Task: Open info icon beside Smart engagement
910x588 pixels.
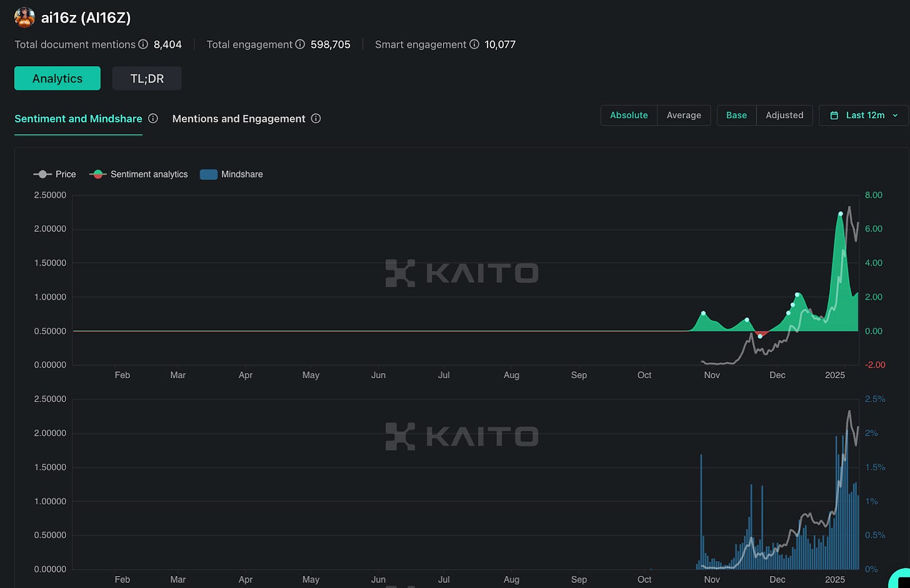Action: point(474,44)
